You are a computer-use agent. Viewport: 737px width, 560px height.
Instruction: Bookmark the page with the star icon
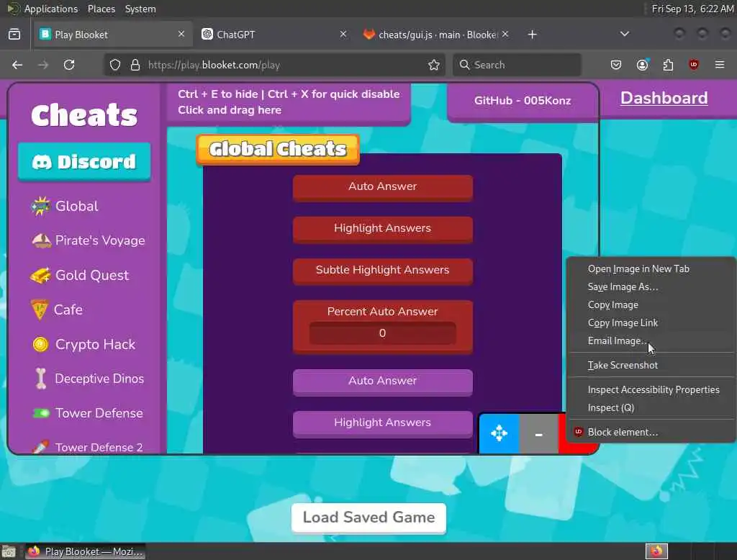pos(434,65)
